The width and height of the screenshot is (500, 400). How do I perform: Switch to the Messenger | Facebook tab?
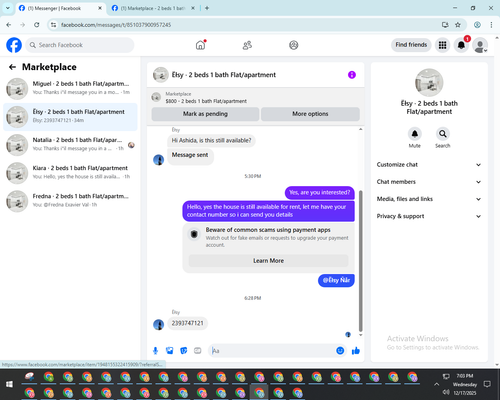point(60,8)
